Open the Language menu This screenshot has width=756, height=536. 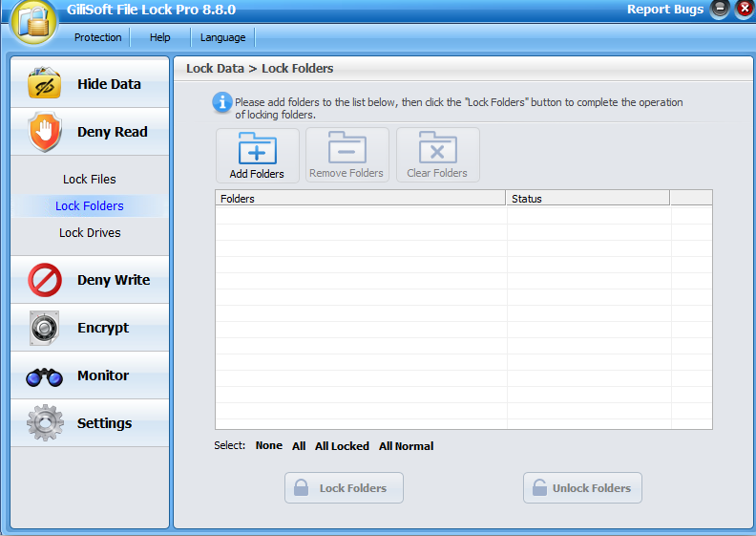click(222, 37)
